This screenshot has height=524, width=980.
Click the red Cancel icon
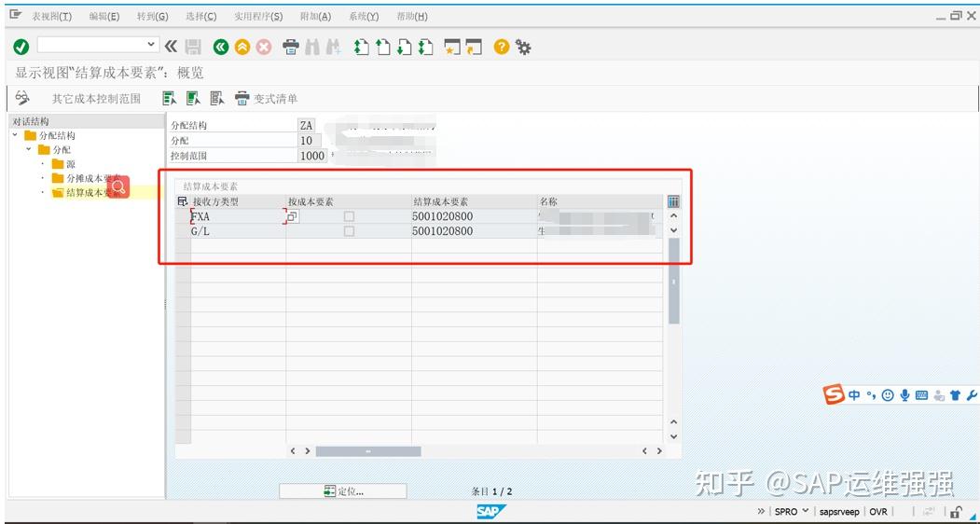tap(264, 47)
